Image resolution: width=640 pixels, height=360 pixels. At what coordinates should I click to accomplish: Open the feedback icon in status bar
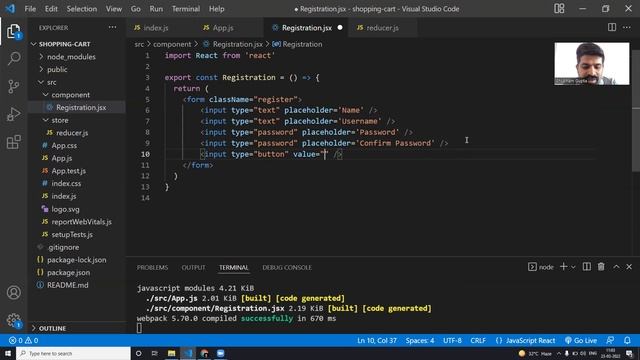pyautogui.click(x=610, y=340)
